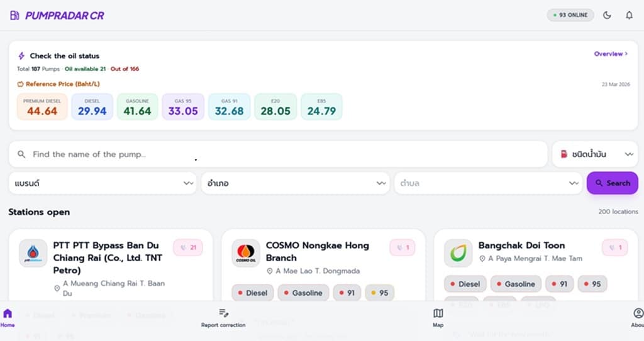This screenshot has height=341, width=644.
Task: Select the E20 28.05 price tile
Action: click(x=275, y=107)
